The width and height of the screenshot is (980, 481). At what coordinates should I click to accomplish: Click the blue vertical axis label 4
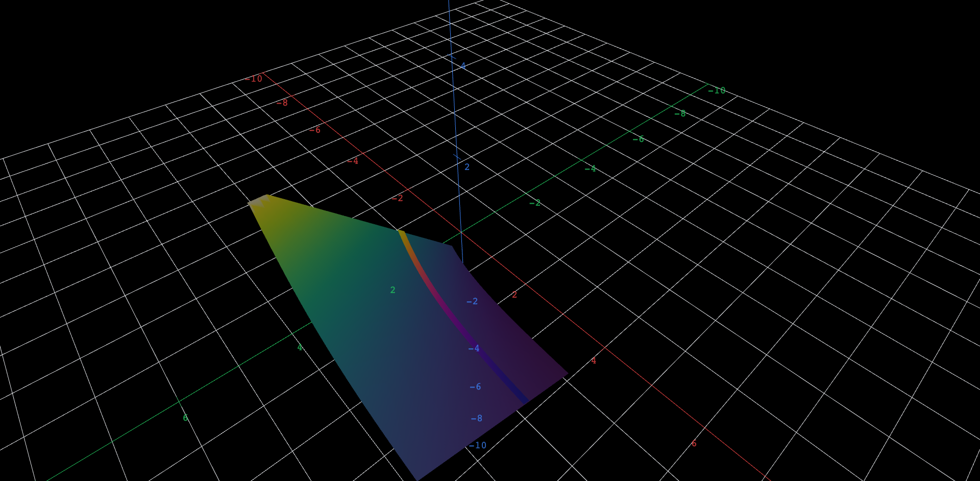tap(463, 66)
